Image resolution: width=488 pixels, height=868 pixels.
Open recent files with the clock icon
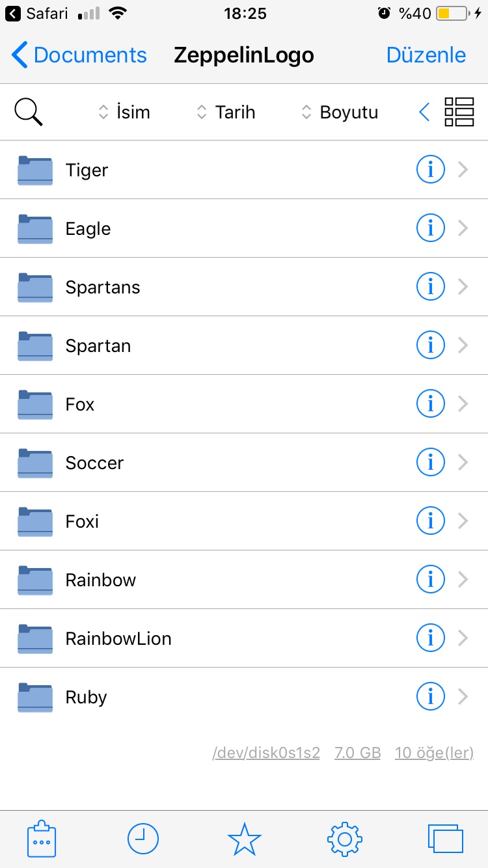tap(142, 839)
